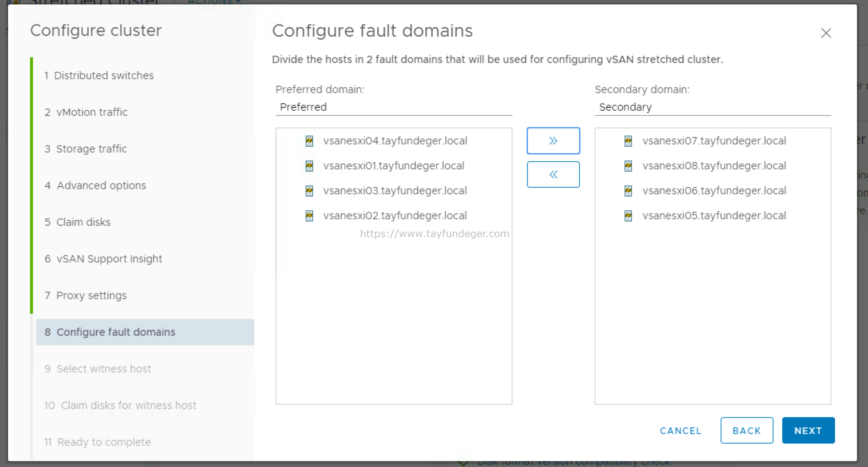This screenshot has width=868, height=467.
Task: Go to step 4 Advanced options
Action: point(95,185)
